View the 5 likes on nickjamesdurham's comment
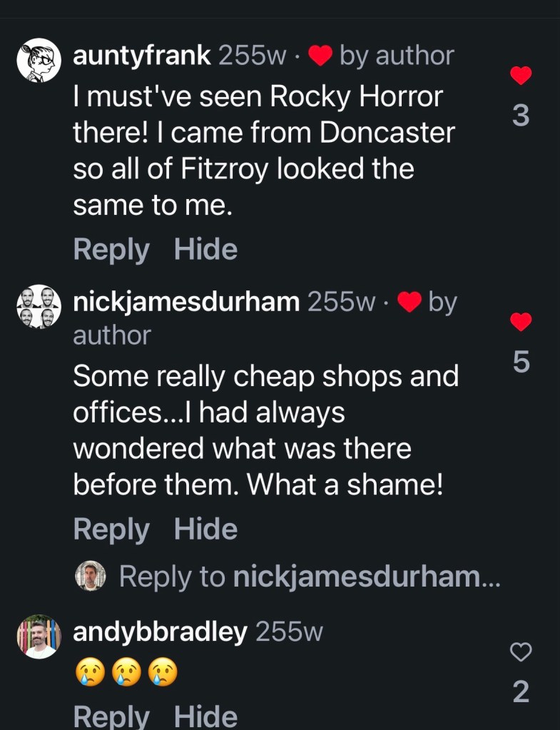560x730 pixels. click(521, 363)
